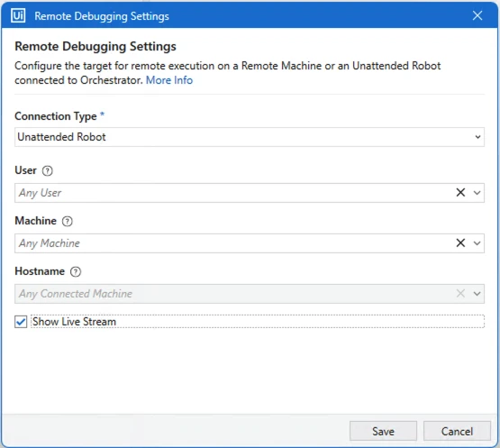Image resolution: width=500 pixels, height=448 pixels.
Task: Cancel the remote debugging dialog
Action: coord(457,431)
